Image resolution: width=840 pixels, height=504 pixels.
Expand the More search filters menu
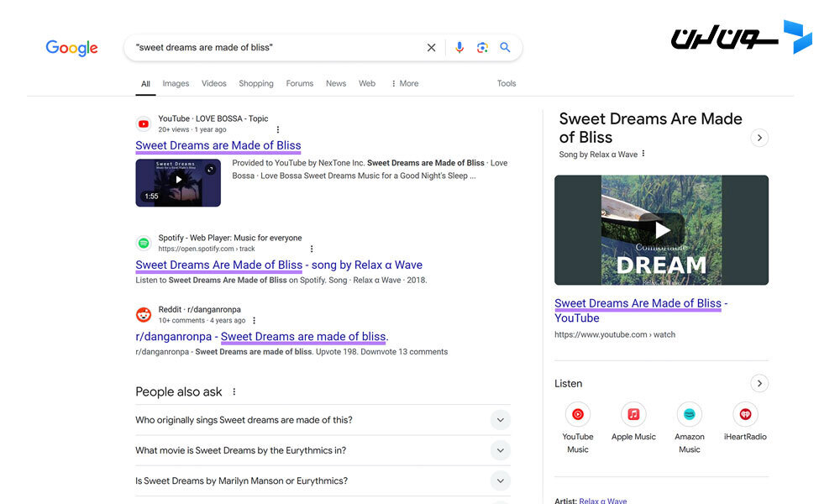pyautogui.click(x=405, y=83)
